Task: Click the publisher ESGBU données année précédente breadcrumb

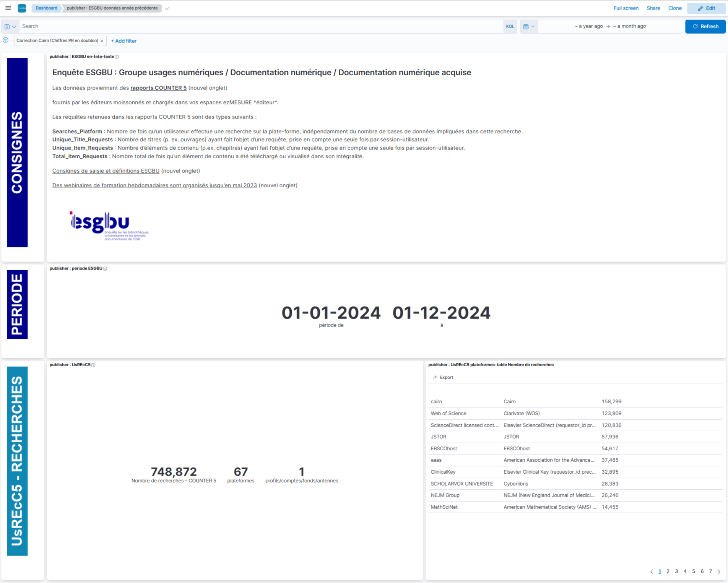Action: tap(112, 8)
